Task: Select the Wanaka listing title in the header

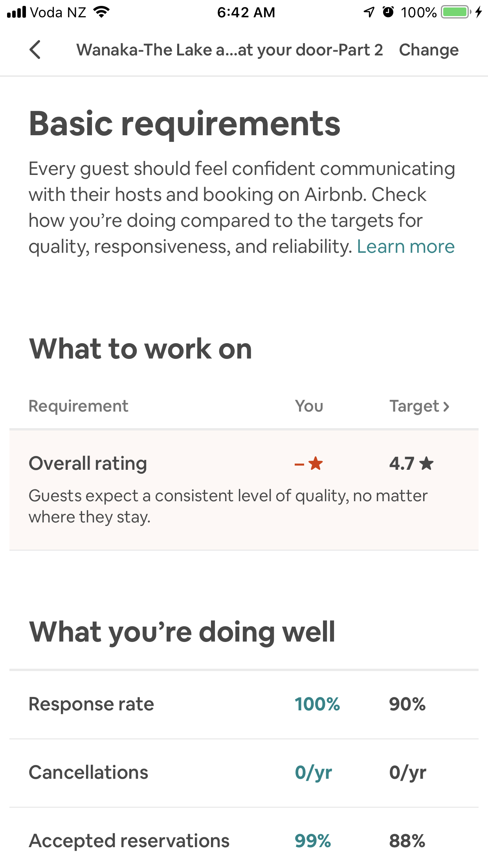Action: point(230,50)
